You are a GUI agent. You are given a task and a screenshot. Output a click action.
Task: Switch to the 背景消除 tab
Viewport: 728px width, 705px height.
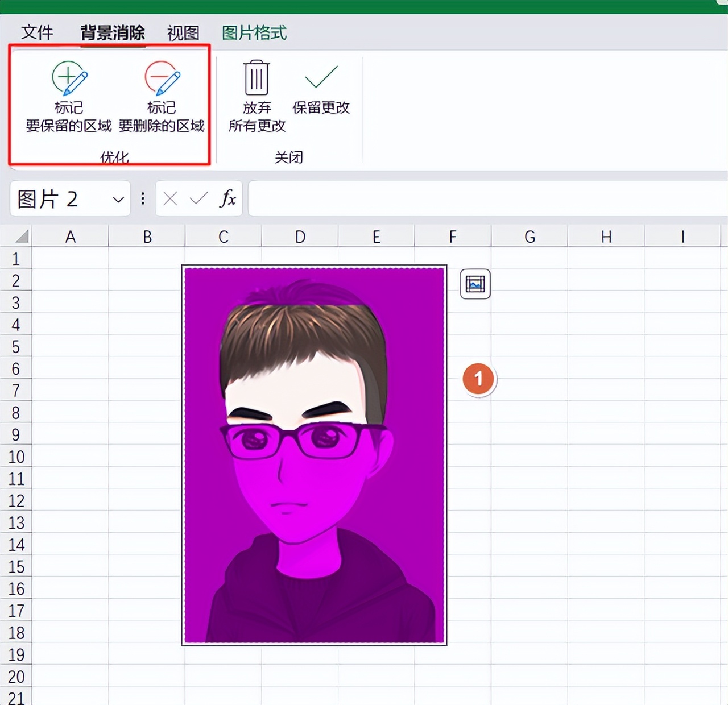[x=113, y=32]
